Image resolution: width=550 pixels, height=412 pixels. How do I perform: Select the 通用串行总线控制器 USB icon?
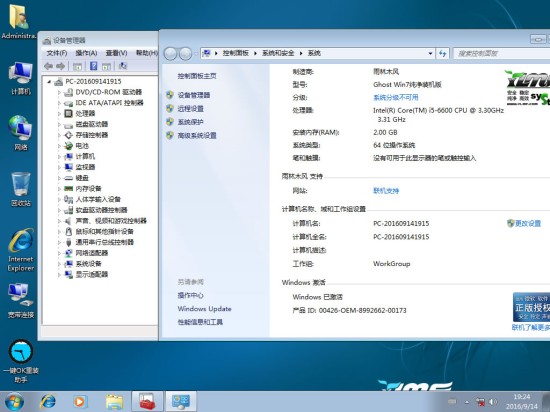[68, 242]
